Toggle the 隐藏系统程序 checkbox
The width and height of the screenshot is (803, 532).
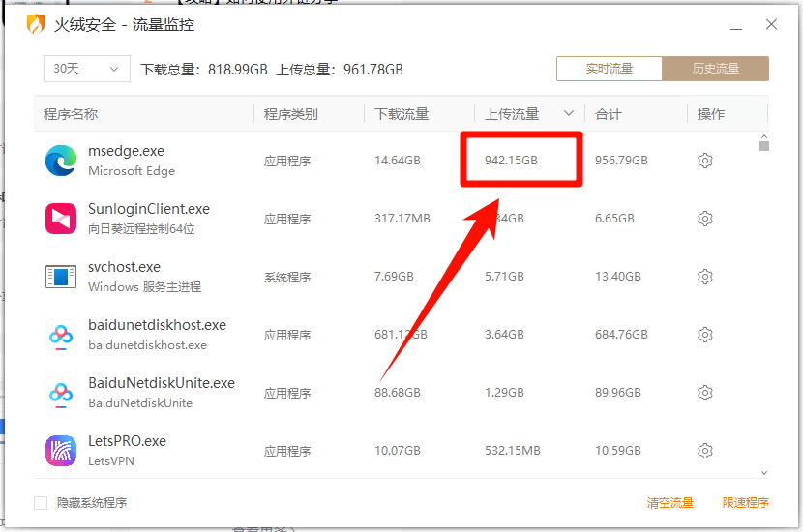pos(41,503)
